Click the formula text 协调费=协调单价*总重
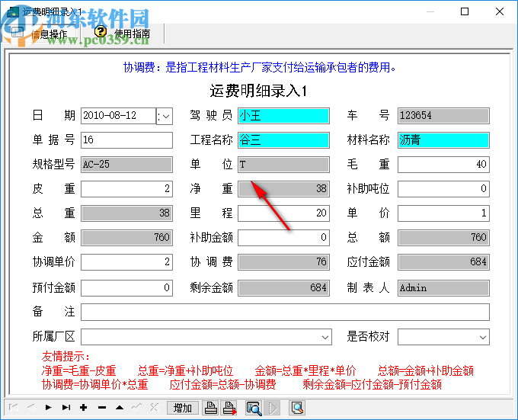The image size is (518, 420). click(x=94, y=385)
